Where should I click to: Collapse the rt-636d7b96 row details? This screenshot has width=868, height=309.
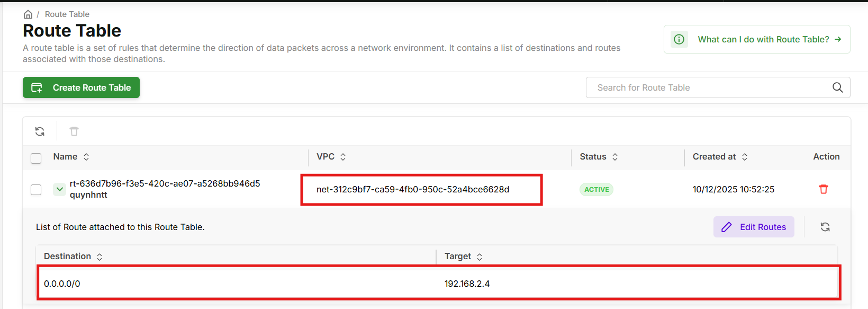coord(60,189)
